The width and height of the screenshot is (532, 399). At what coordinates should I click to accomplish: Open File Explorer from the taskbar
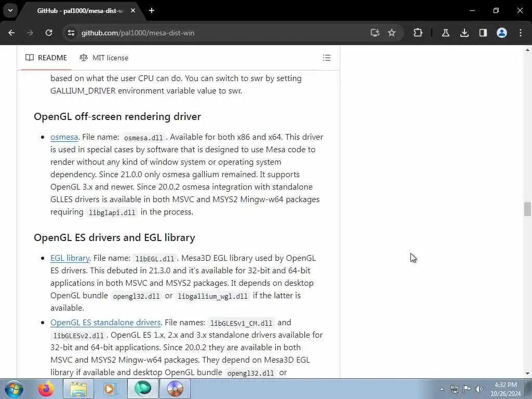pyautogui.click(x=78, y=389)
